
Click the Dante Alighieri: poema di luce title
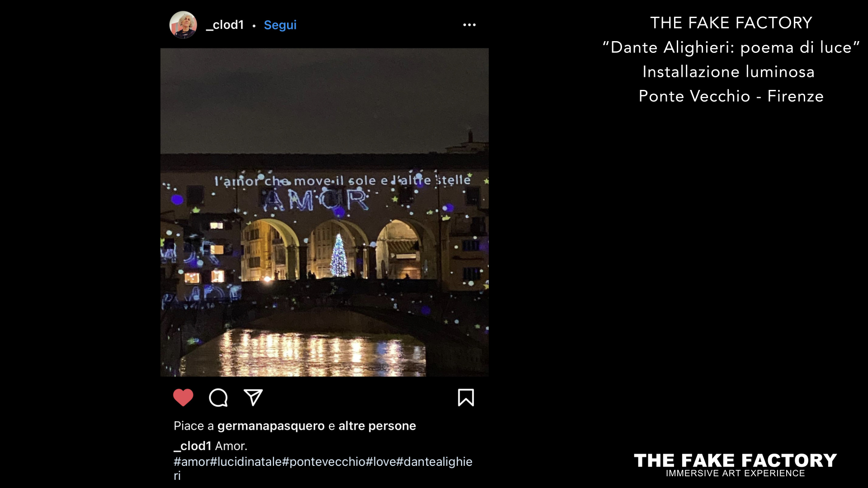click(731, 47)
